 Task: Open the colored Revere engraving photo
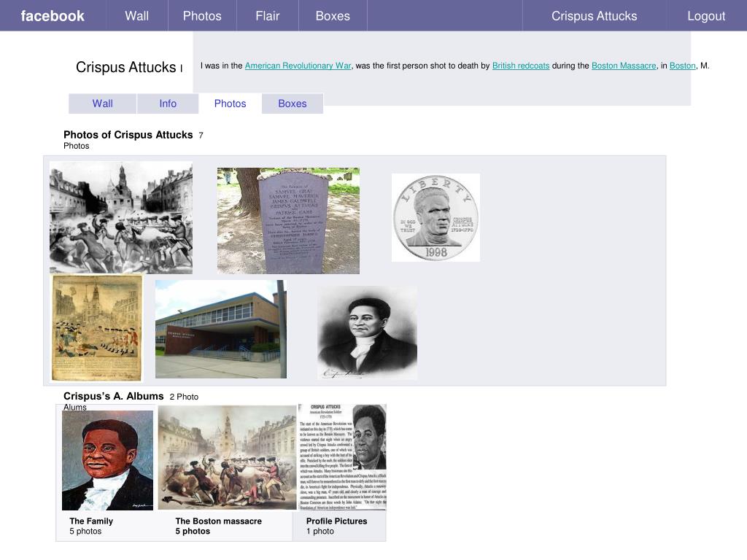point(97,328)
